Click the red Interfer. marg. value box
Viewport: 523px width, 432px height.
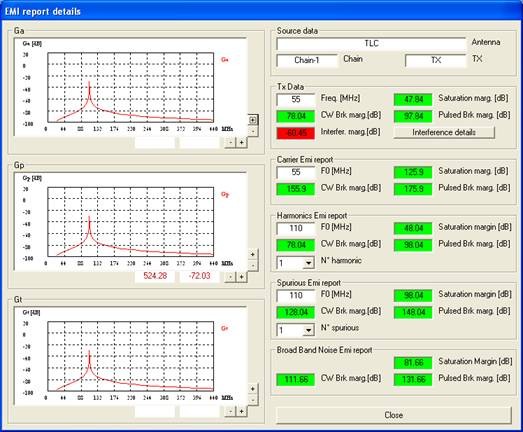pyautogui.click(x=296, y=133)
